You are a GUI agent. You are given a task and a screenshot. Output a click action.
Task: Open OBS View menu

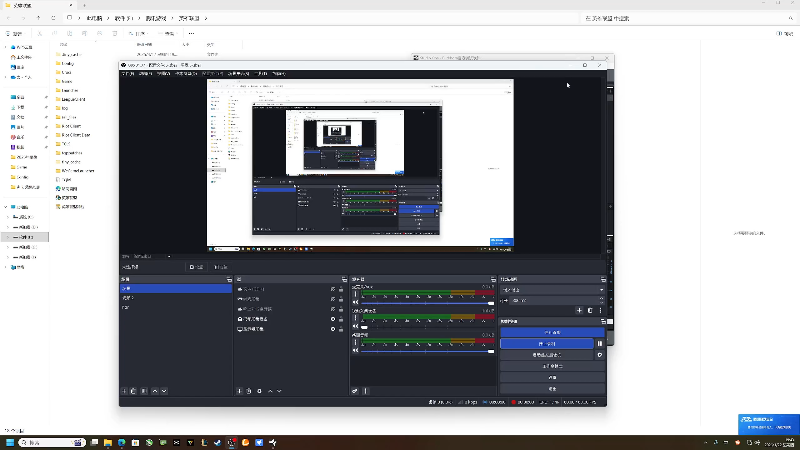coord(163,74)
